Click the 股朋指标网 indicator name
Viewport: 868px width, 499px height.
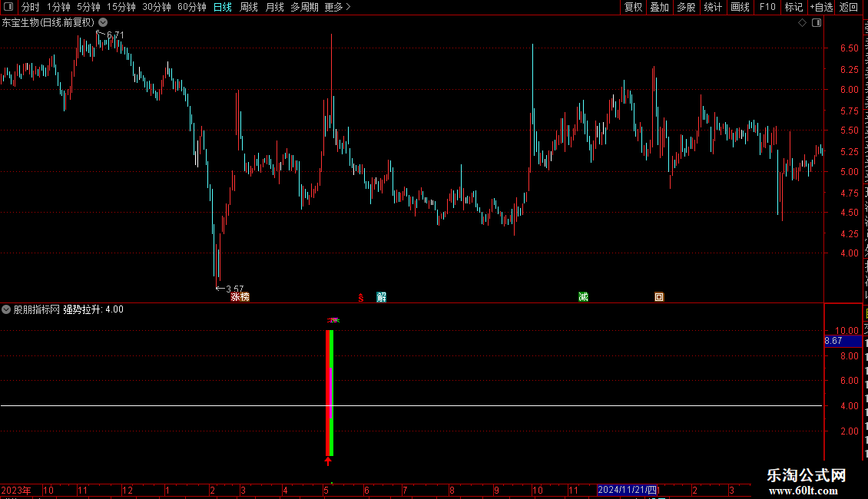[37, 310]
